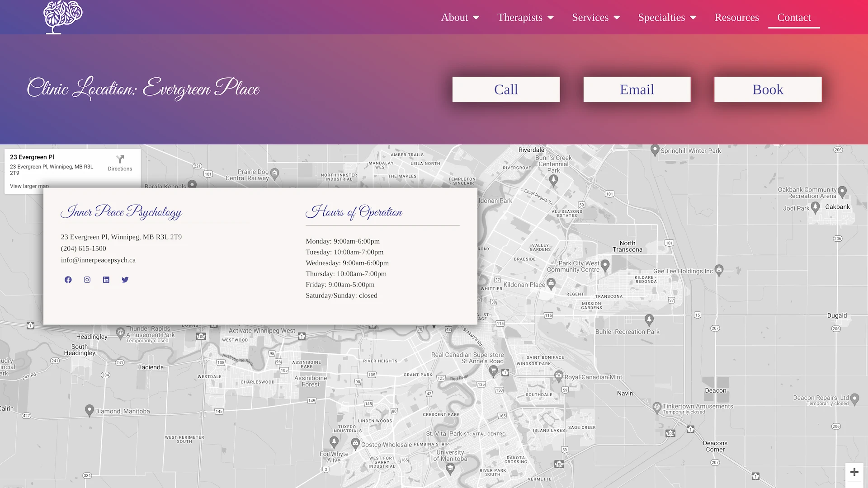Click the Springhill Winter Park pin
The width and height of the screenshot is (868, 488).
coord(655,150)
